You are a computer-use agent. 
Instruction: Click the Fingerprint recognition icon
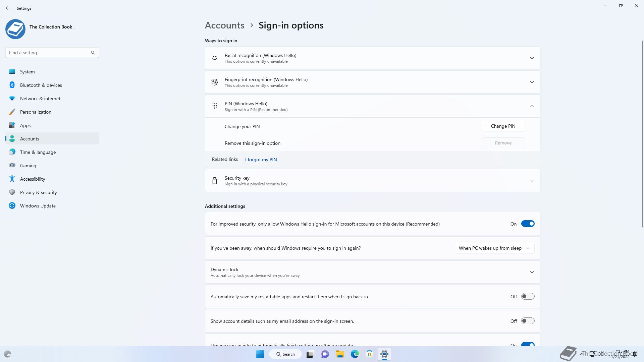[x=215, y=82]
